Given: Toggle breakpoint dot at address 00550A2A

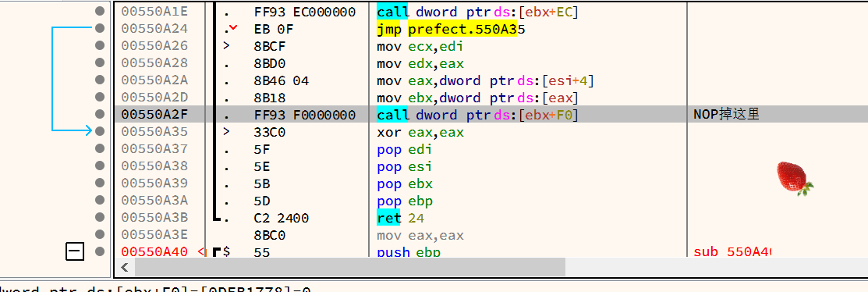Looking at the screenshot, I should 100,79.
